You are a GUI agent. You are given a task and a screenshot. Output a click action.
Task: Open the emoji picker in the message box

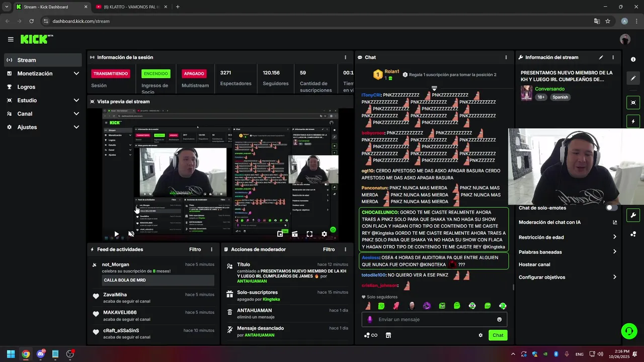[499, 319]
